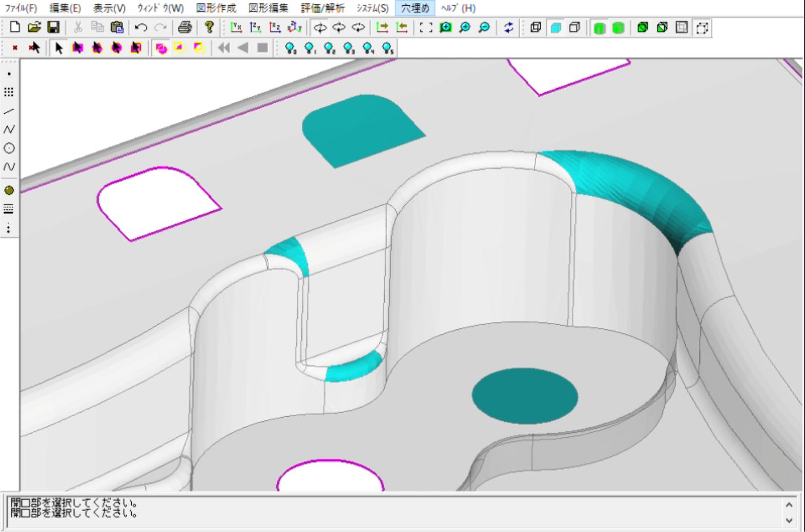This screenshot has height=532, width=805.
Task: Click the yellow question mark help icon
Action: pos(209,28)
